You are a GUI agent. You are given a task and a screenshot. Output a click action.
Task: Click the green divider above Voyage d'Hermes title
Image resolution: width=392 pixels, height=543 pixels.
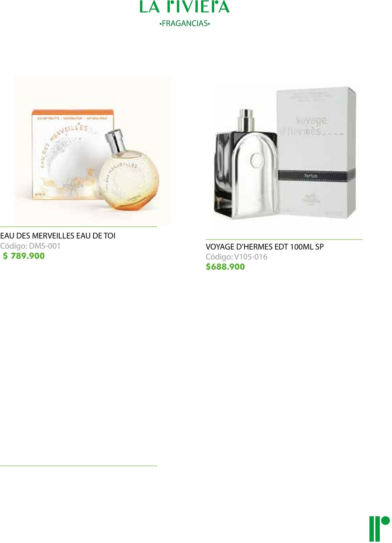pos(284,240)
